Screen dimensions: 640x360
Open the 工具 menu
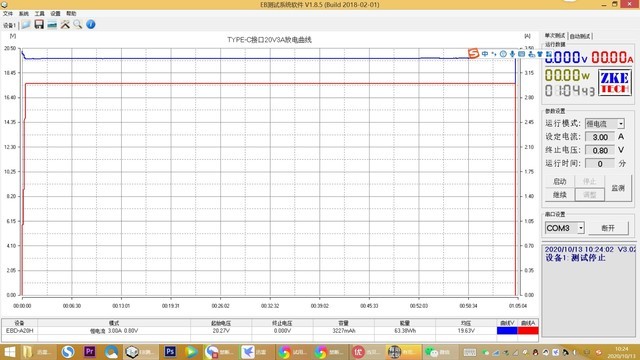[39, 13]
